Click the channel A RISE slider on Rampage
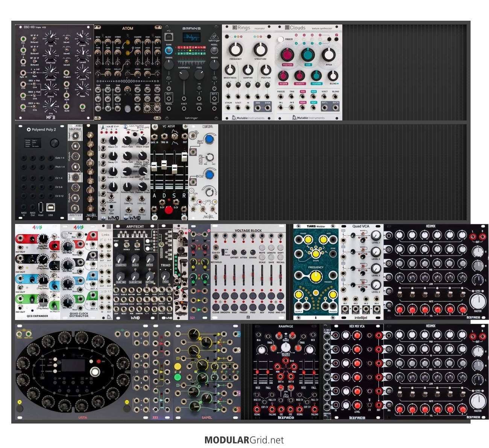This screenshot has height=448, width=489. (258, 372)
